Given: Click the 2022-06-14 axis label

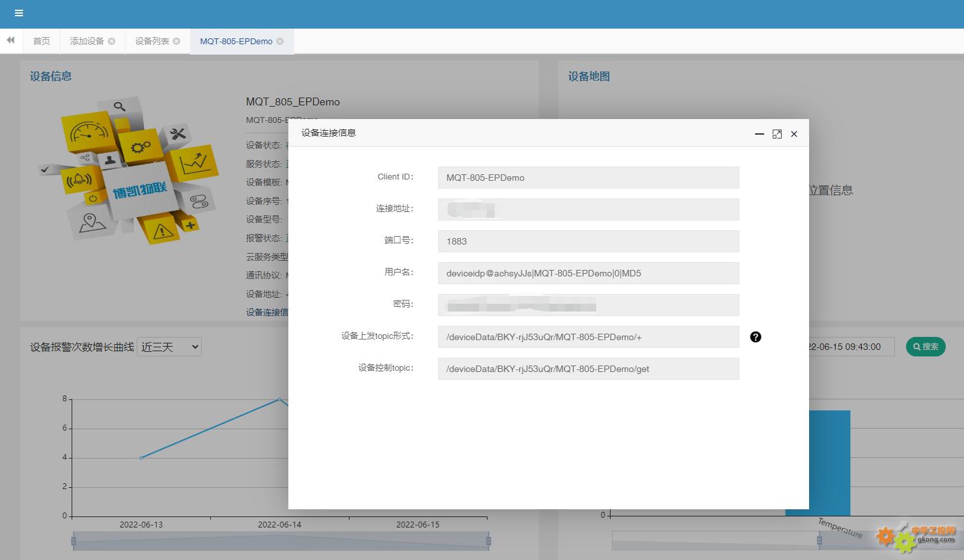Looking at the screenshot, I should pyautogui.click(x=280, y=524).
